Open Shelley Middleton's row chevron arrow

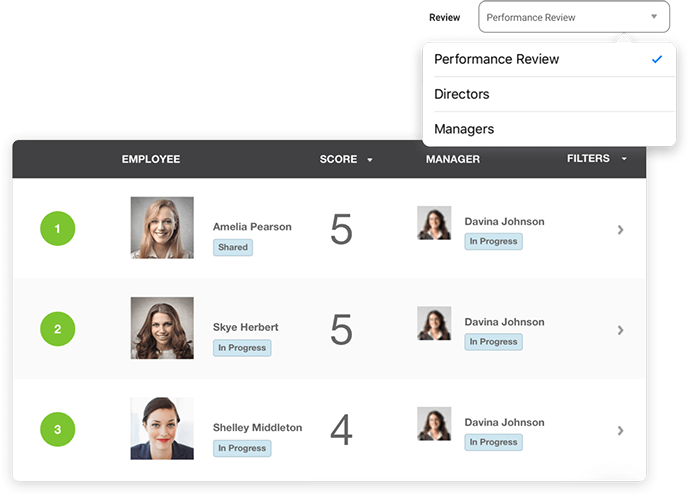pos(620,430)
